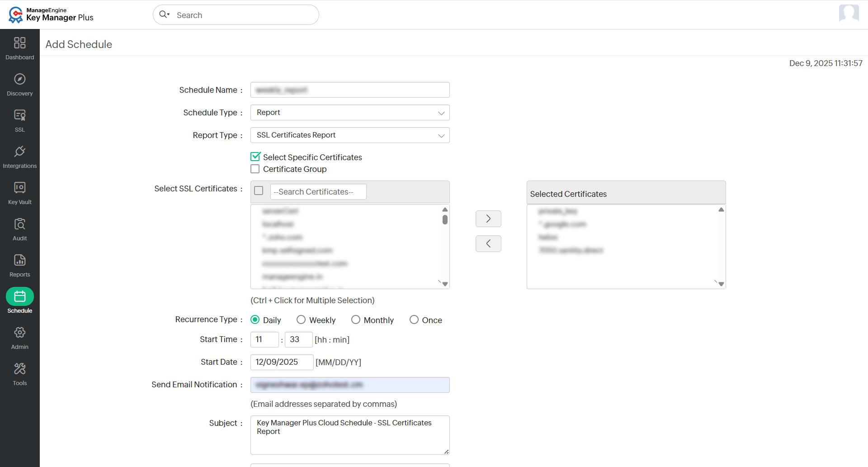Open the user profile avatar
Viewport: 868px width, 467px height.
tap(849, 14)
